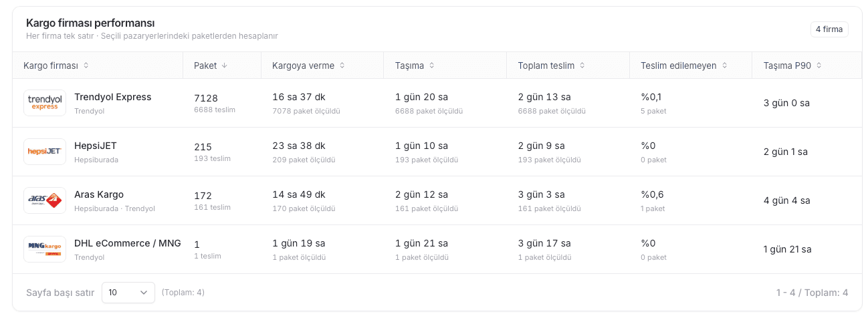Click Teslim edilemeyen column header
This screenshot has width=868, height=320.
[691, 65]
